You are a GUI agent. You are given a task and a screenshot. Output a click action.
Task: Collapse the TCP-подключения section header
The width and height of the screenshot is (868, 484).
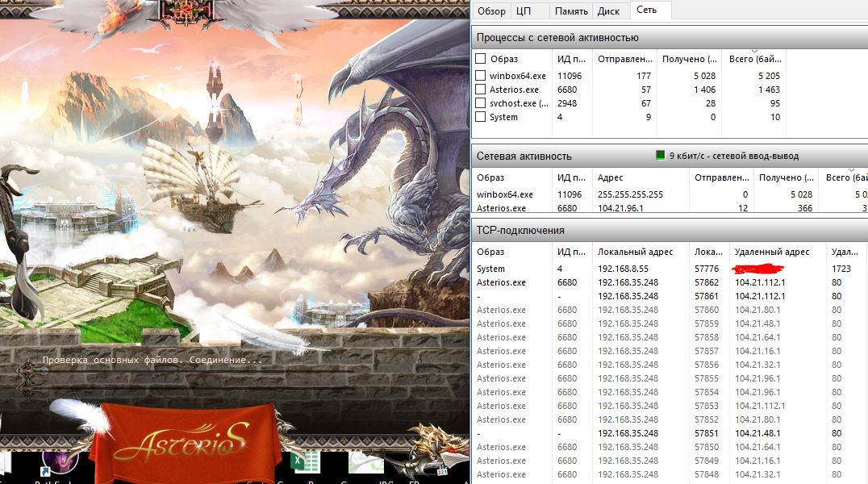pyautogui.click(x=670, y=231)
